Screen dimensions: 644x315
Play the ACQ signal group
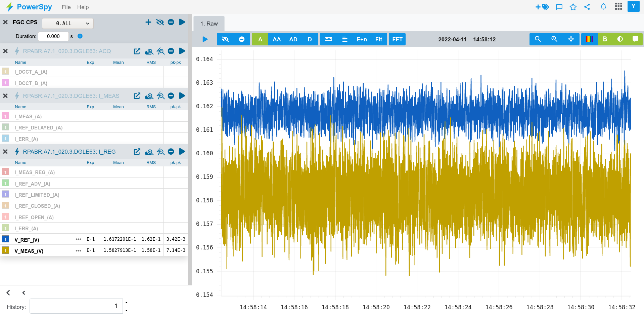click(x=182, y=51)
